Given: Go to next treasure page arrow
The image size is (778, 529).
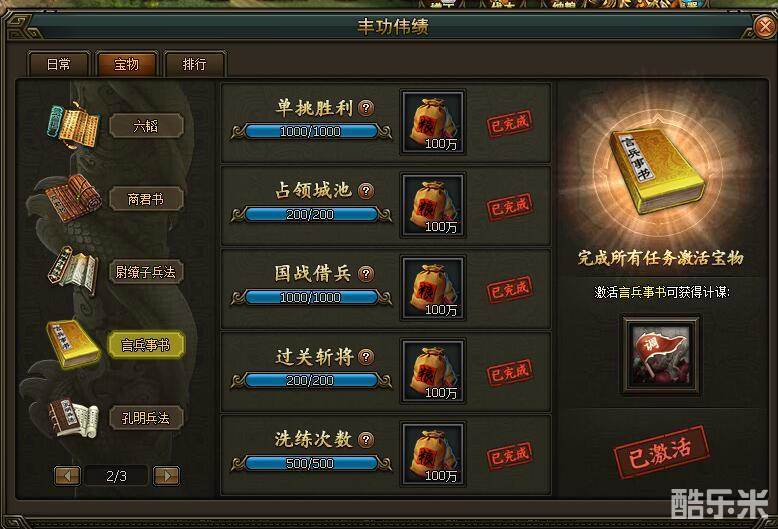Looking at the screenshot, I should point(166,476).
